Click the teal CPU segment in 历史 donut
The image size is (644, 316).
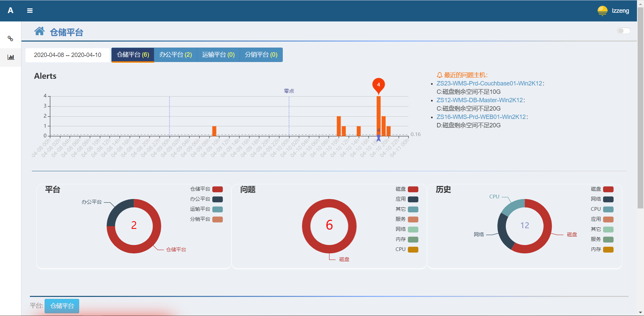pos(513,206)
